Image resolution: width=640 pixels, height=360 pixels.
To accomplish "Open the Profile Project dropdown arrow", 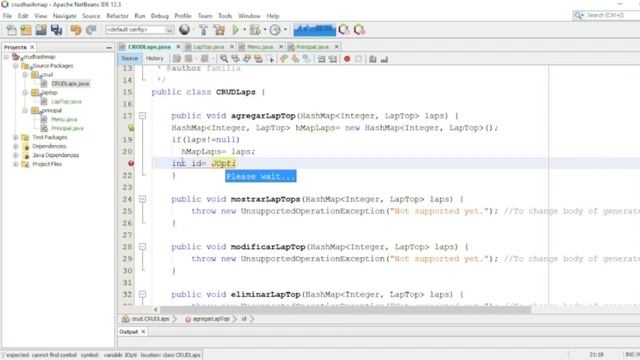I will click(285, 29).
